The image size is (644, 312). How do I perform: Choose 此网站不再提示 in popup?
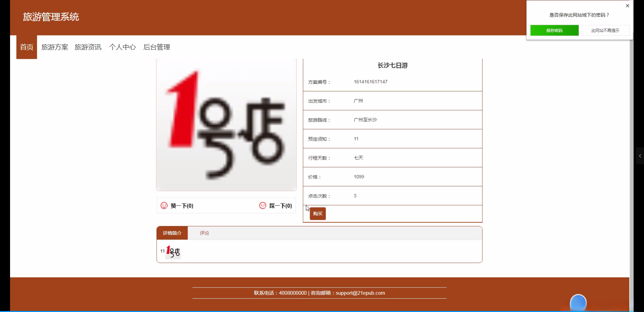pos(605,30)
